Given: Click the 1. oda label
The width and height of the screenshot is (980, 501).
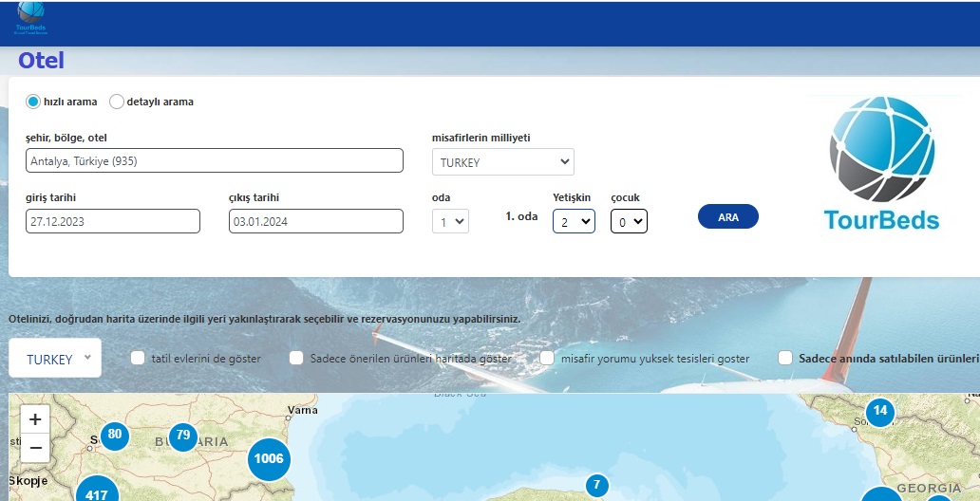Looking at the screenshot, I should 522,216.
